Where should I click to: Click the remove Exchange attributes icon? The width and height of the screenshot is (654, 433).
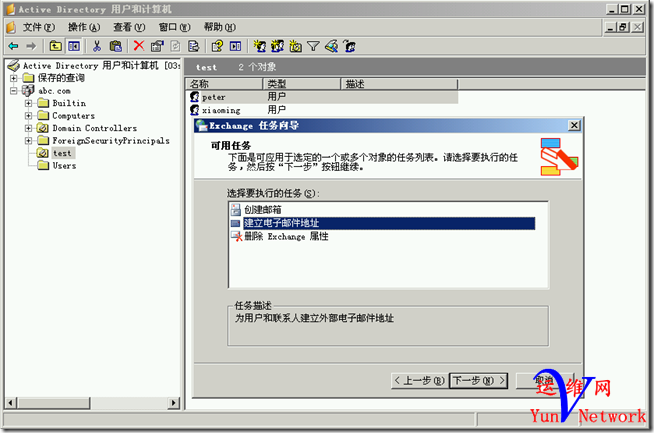click(x=236, y=236)
